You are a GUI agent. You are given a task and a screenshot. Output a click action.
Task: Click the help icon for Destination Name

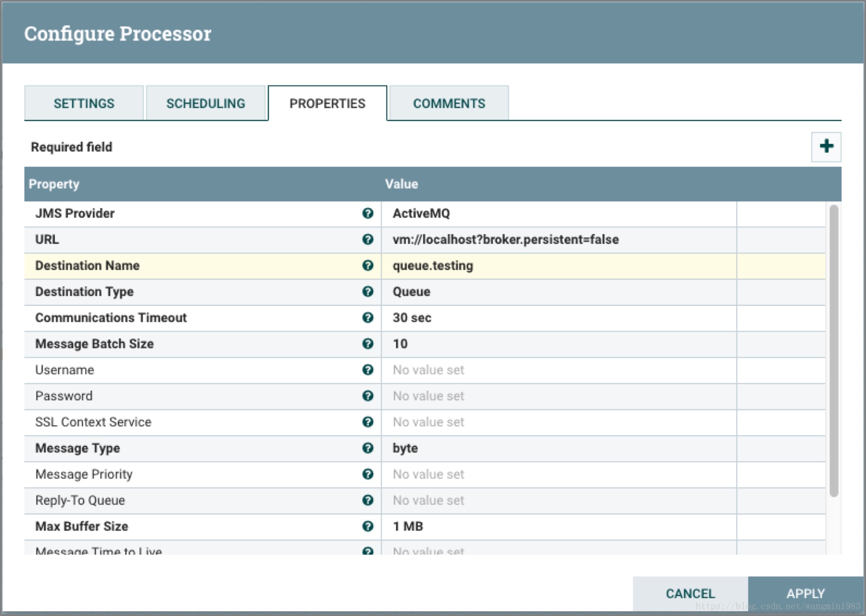(368, 266)
